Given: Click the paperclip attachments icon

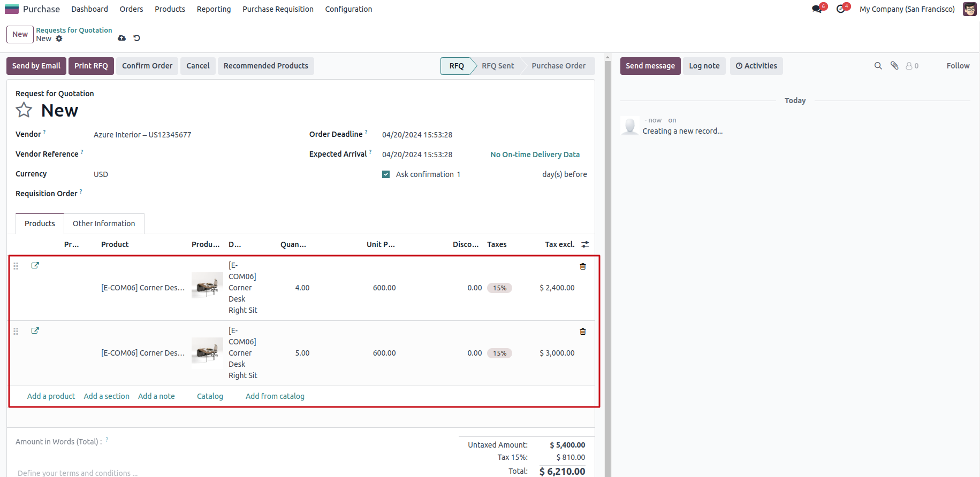Looking at the screenshot, I should tap(894, 66).
